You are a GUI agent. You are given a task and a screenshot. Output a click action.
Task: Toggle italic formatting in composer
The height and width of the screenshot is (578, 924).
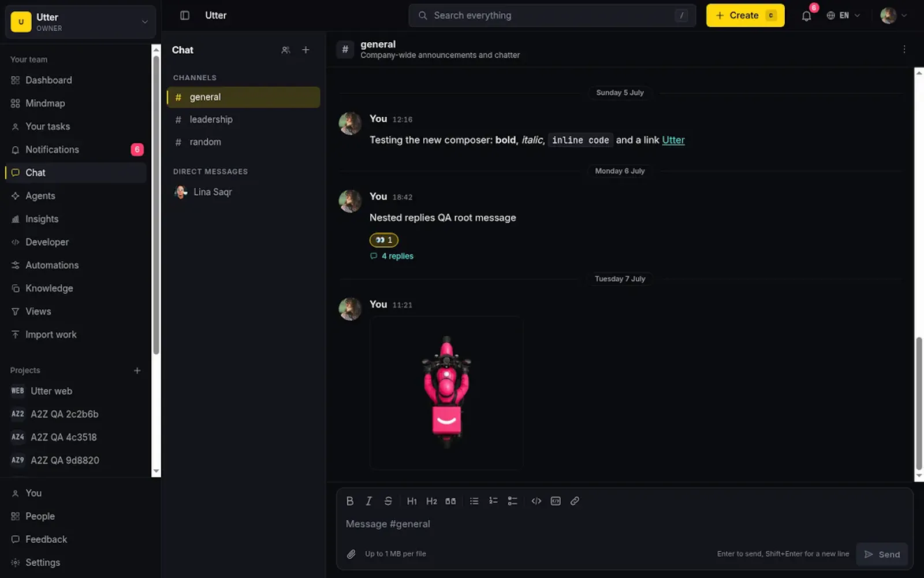pyautogui.click(x=369, y=501)
